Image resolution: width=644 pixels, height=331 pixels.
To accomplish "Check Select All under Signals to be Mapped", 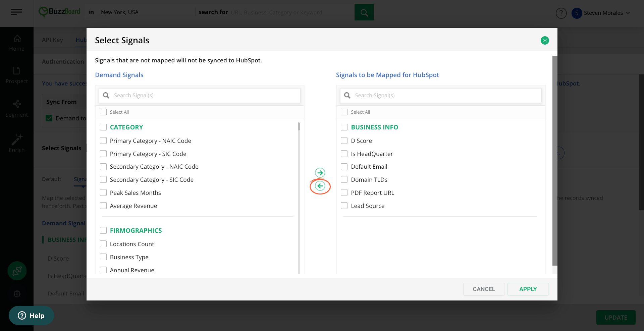I will (x=344, y=112).
